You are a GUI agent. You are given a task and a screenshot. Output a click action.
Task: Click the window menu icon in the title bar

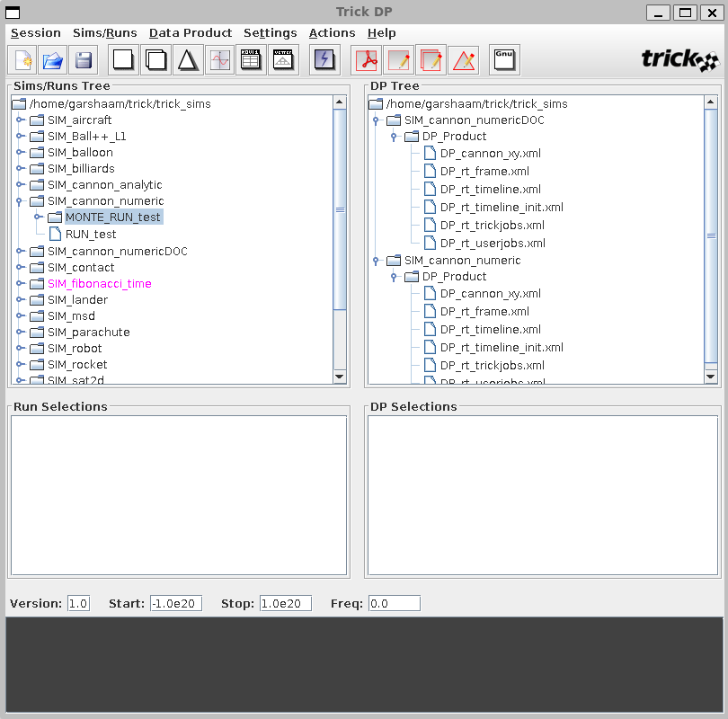pyautogui.click(x=13, y=12)
